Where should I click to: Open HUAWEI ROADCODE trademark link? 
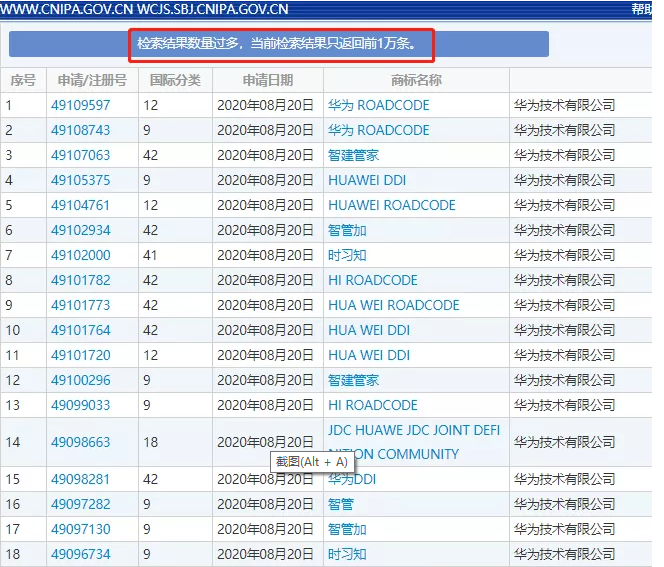pos(392,205)
